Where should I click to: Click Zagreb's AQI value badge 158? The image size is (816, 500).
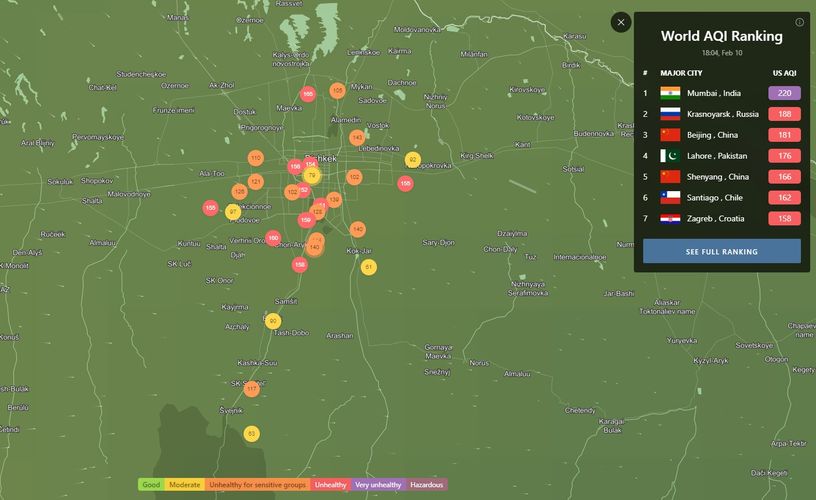pos(784,219)
